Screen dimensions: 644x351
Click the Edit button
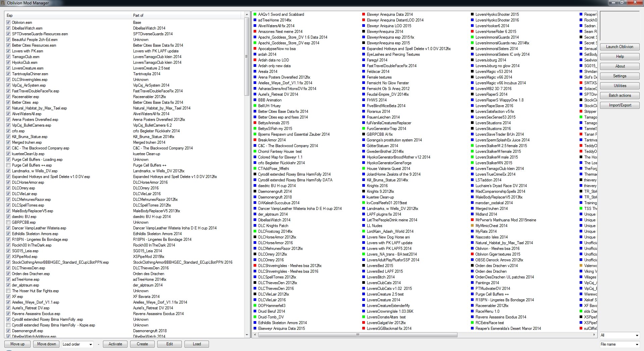[x=170, y=344]
